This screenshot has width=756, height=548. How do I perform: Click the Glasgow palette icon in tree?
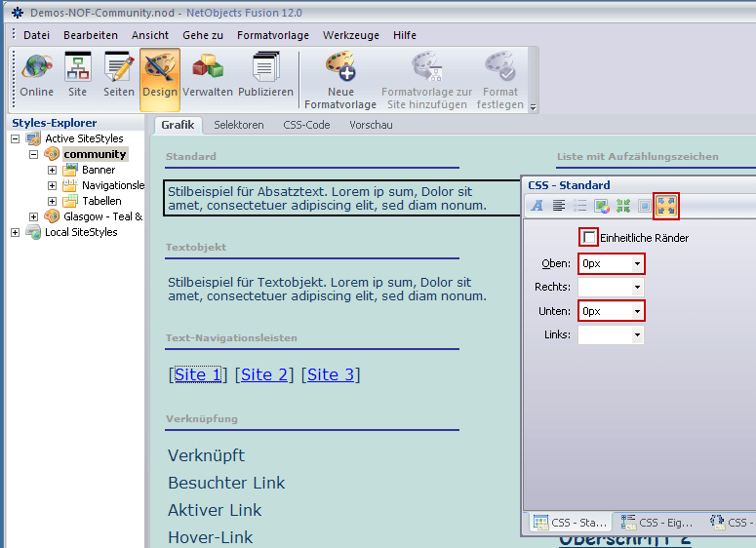[52, 216]
